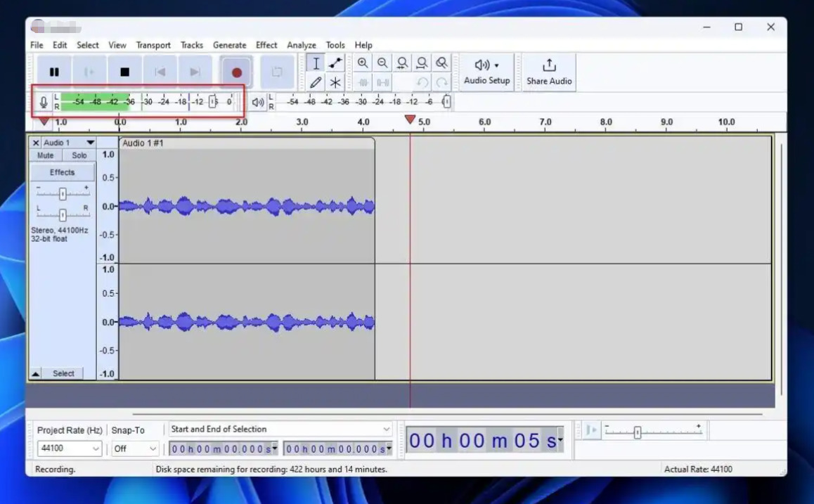This screenshot has height=504, width=814.
Task: Toggle Mute on Audio 1 track
Action: click(46, 155)
